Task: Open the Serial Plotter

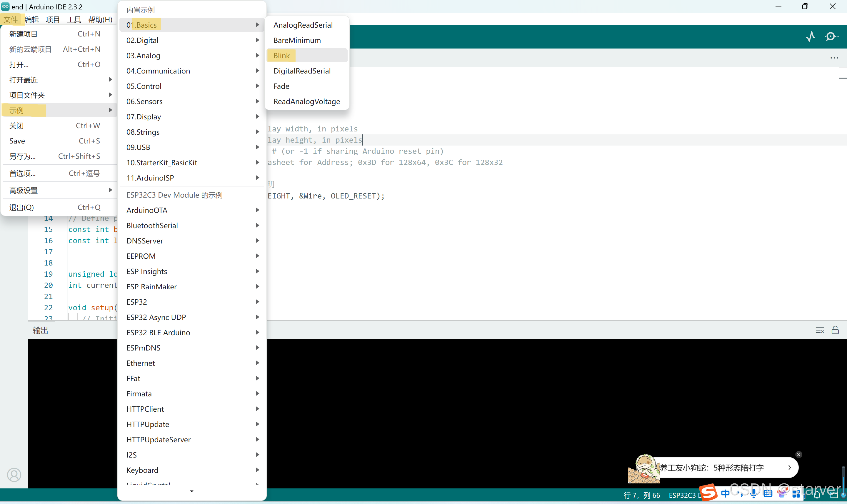Action: (x=810, y=36)
